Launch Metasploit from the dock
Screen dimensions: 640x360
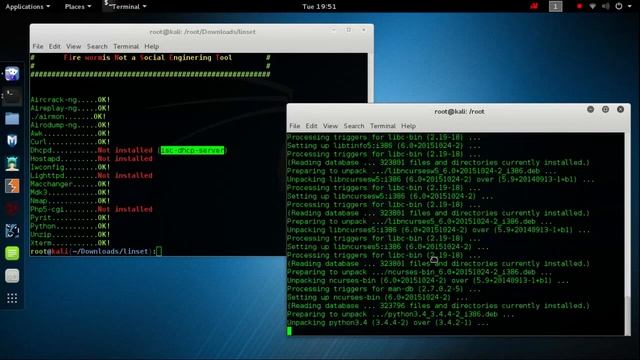tap(12, 141)
